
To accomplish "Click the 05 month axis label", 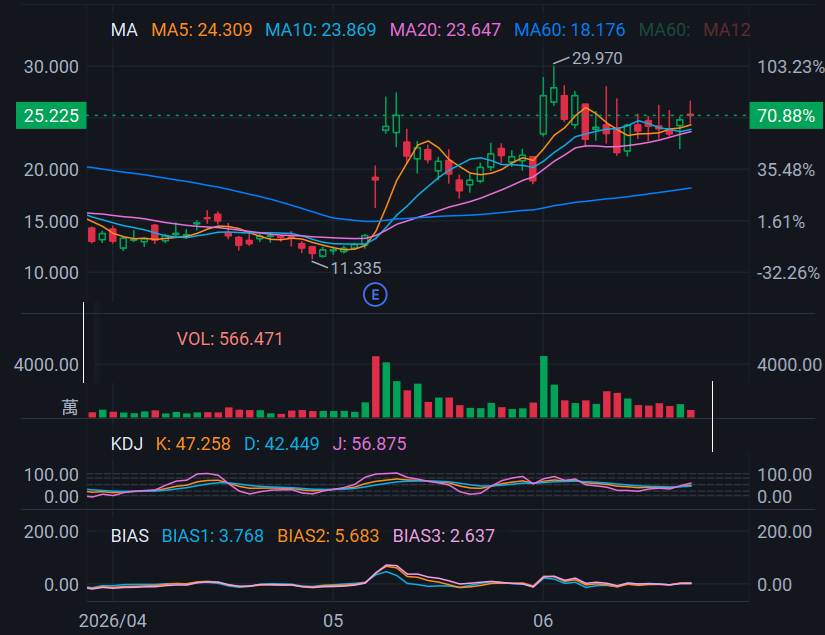I will (x=333, y=621).
